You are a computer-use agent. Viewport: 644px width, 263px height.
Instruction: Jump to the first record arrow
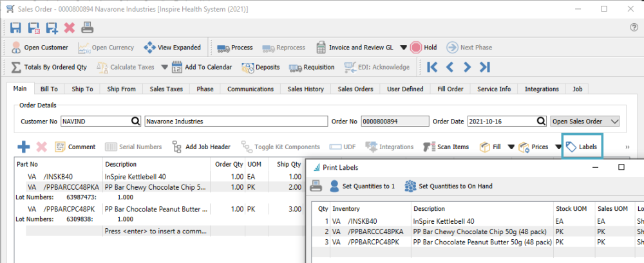pyautogui.click(x=432, y=67)
